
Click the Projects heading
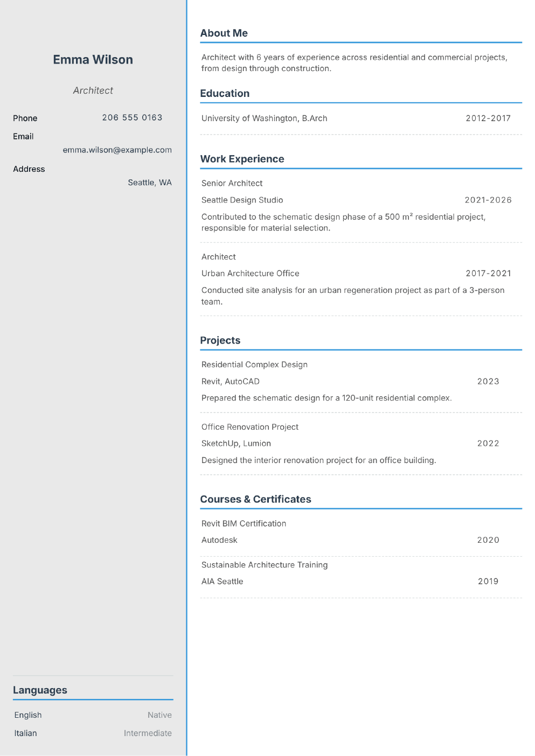(x=220, y=341)
